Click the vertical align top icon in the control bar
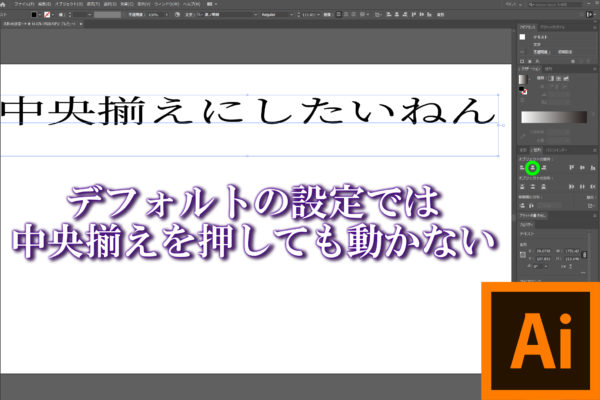This screenshot has height=400, width=600. click(414, 15)
